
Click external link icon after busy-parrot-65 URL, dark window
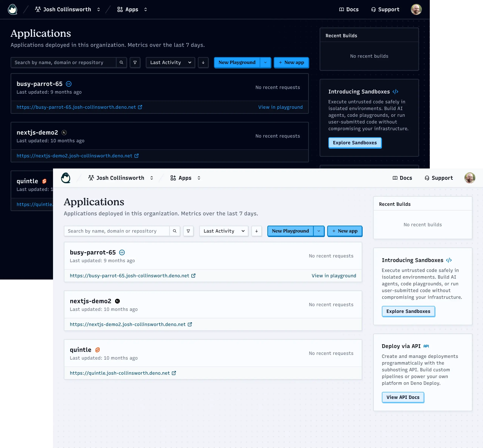[140, 107]
